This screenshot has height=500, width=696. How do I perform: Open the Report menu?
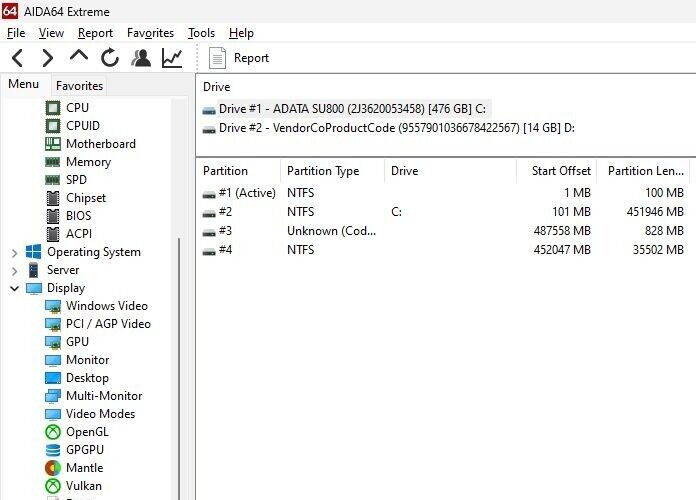[x=95, y=33]
